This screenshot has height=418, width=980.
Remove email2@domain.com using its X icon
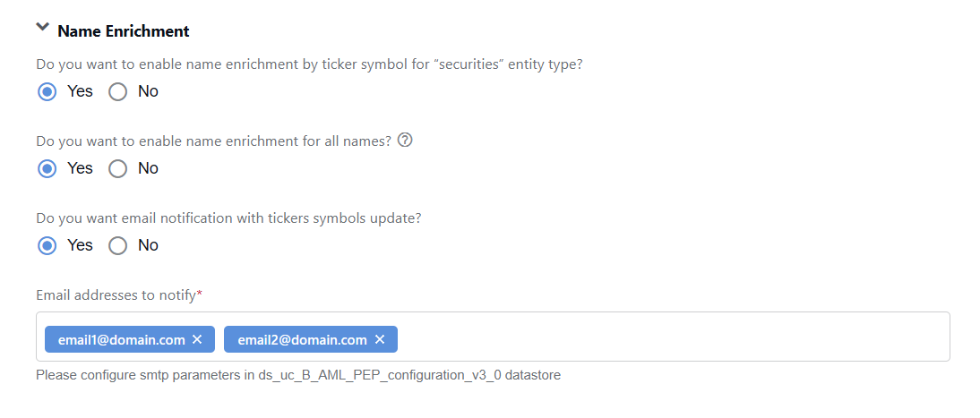point(380,340)
